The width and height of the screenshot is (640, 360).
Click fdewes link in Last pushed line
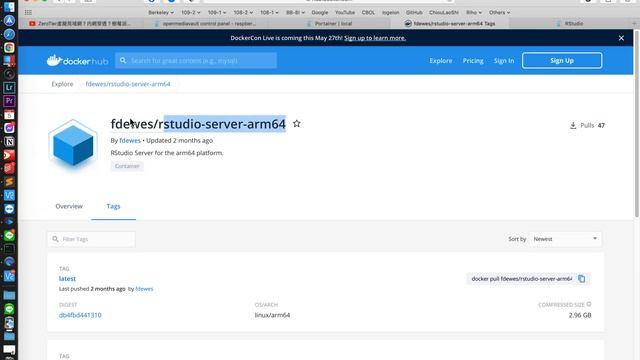(x=144, y=289)
